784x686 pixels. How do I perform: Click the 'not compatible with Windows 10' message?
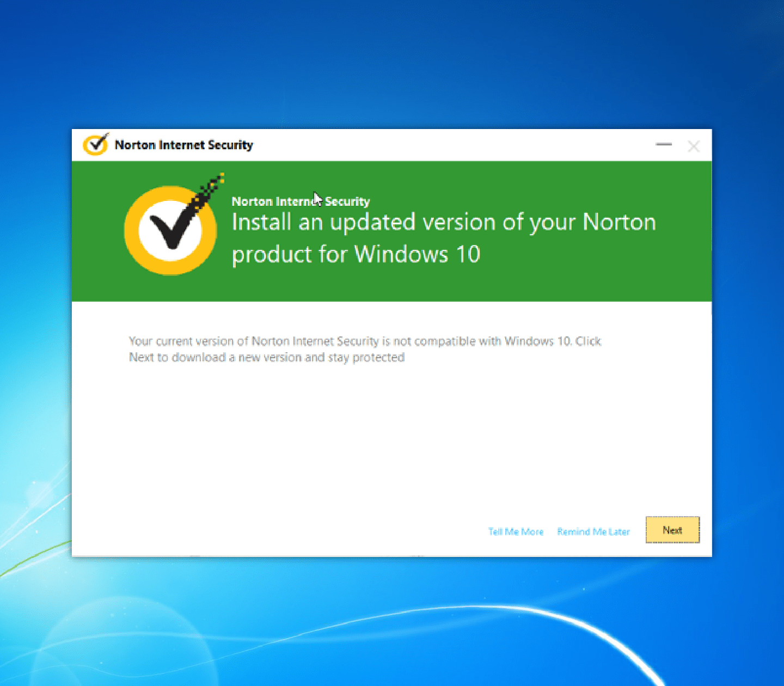tap(365, 349)
